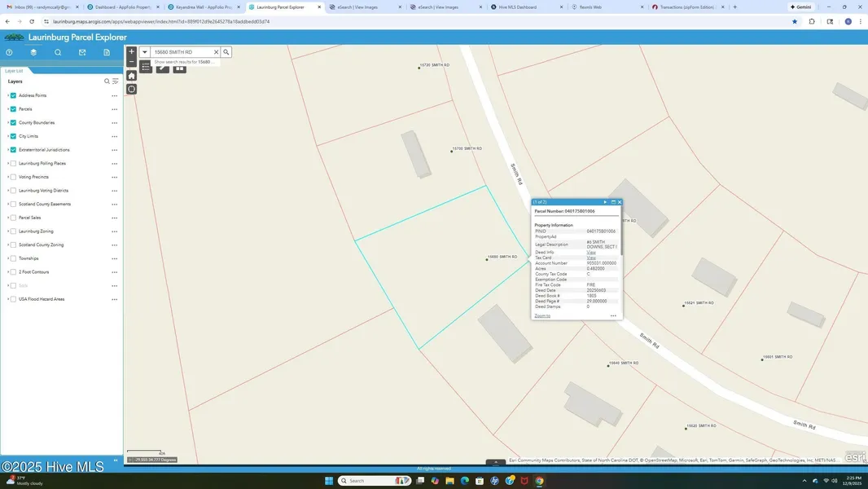Uncheck the Address Points layer
This screenshot has height=489, width=868.
(x=13, y=95)
